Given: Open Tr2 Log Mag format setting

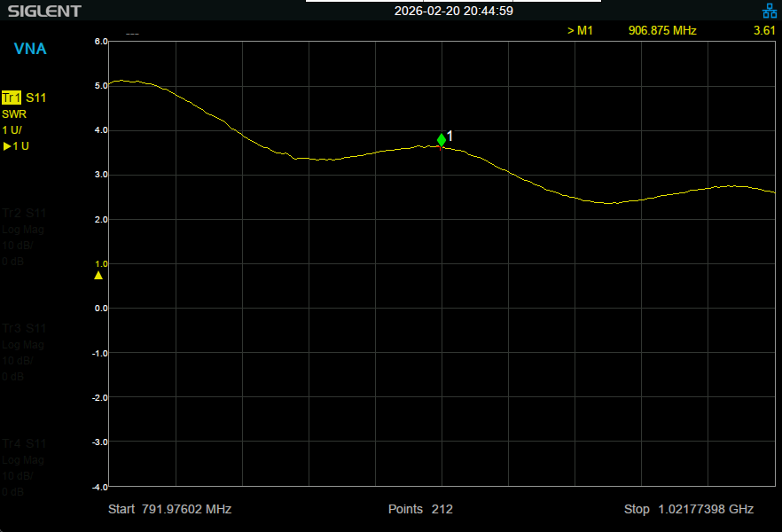Looking at the screenshot, I should pos(23,230).
